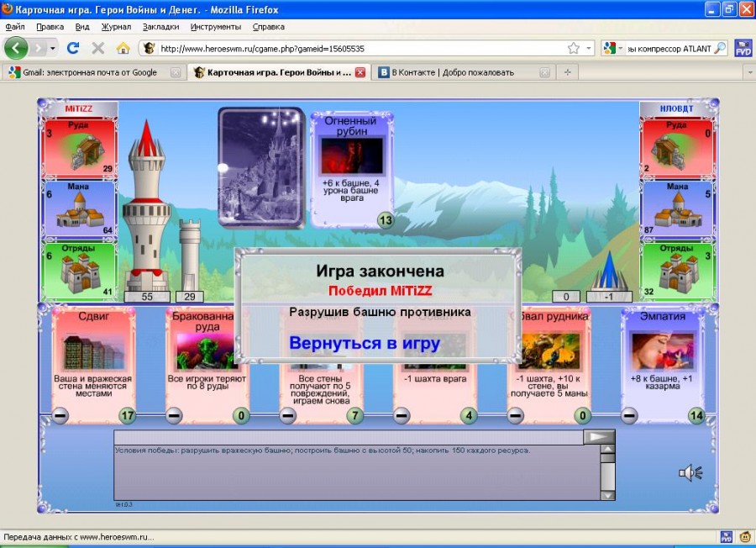Open the Инструменты menu
Screen dimensions: 756x548
tap(216, 27)
